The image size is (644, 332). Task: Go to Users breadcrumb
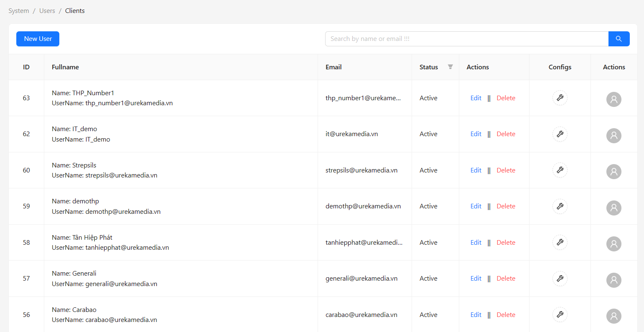pos(47,11)
